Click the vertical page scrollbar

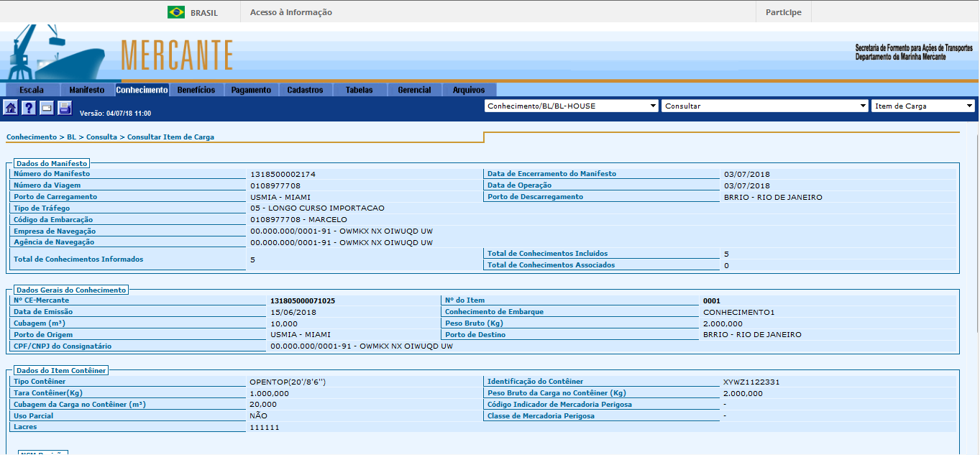974,288
